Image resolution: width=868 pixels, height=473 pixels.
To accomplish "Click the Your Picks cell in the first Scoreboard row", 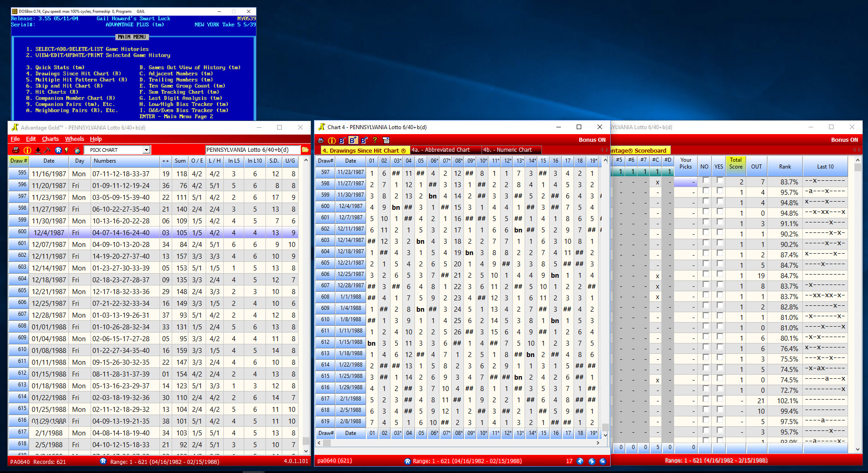I will (685, 182).
